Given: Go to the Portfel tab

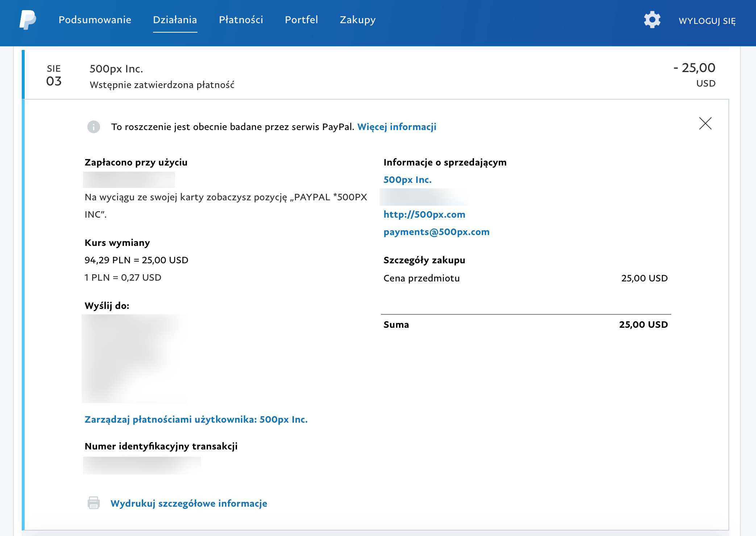Looking at the screenshot, I should (x=302, y=20).
